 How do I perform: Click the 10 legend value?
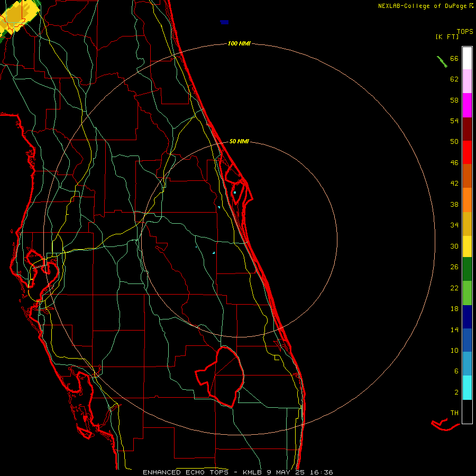pyautogui.click(x=454, y=351)
